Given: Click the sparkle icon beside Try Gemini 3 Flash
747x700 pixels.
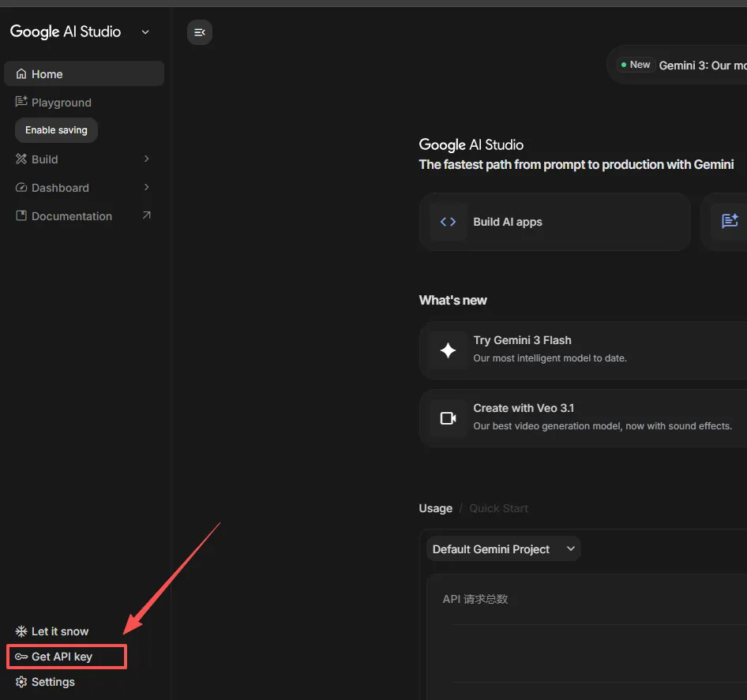Looking at the screenshot, I should (448, 350).
